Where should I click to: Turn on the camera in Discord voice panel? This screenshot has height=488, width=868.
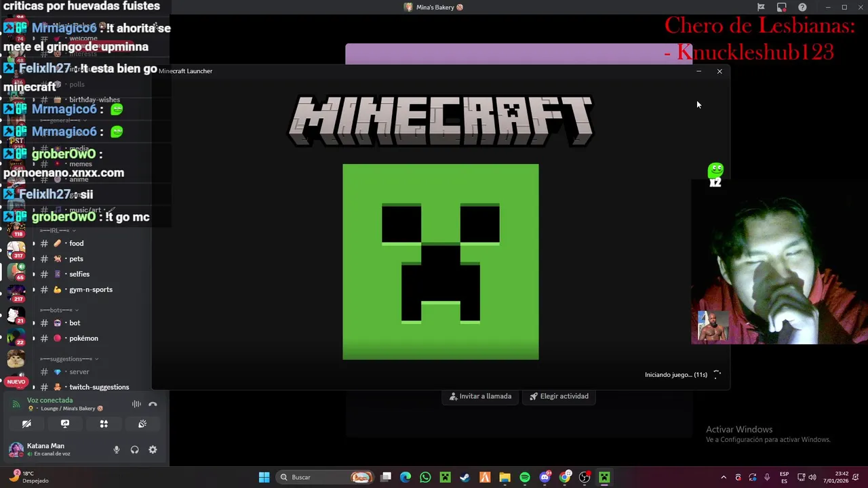(x=26, y=424)
